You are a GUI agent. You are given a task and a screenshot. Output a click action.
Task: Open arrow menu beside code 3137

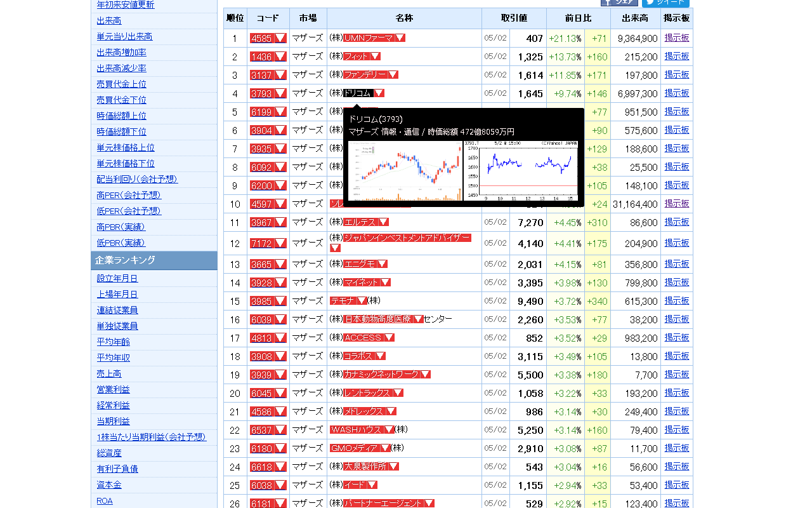[x=280, y=75]
